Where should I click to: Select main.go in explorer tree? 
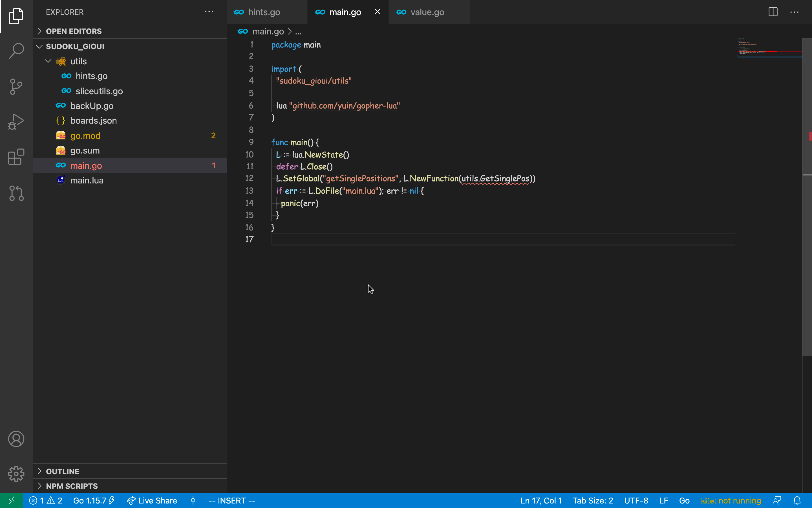click(129, 165)
